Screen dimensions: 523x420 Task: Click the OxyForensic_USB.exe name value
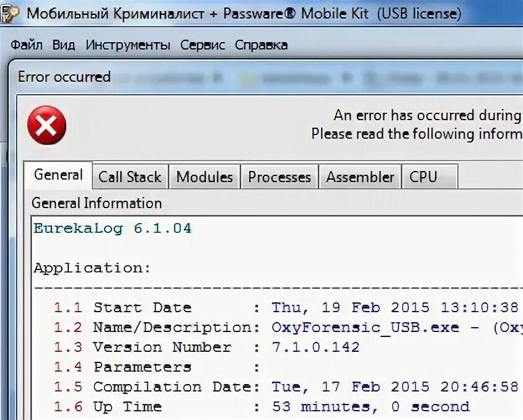(x=365, y=327)
